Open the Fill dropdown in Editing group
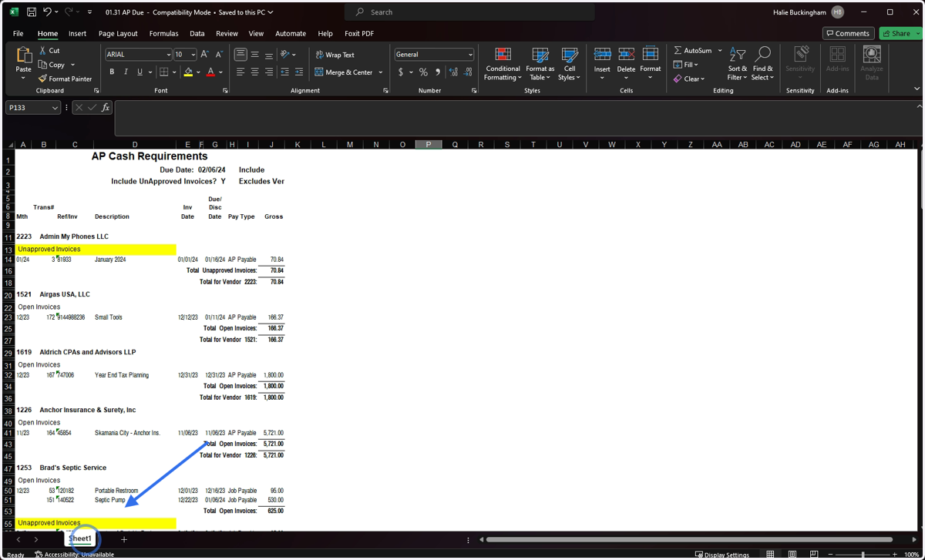The height and width of the screenshot is (560, 925). pos(686,65)
